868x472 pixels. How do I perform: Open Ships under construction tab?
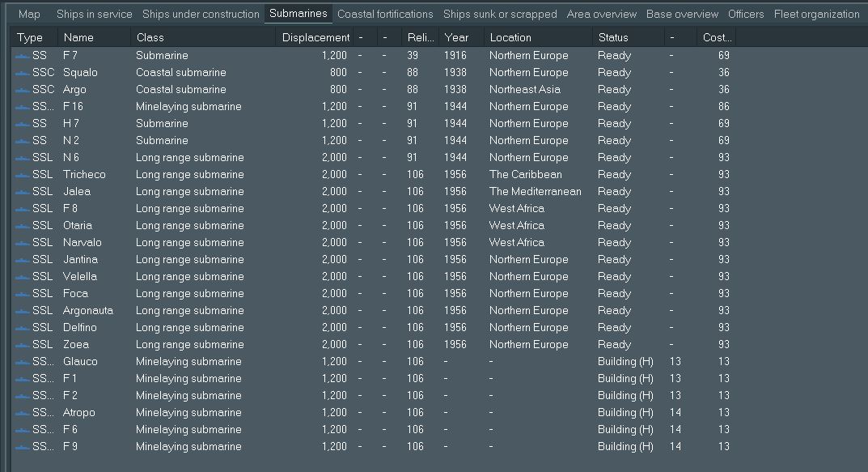[201, 14]
